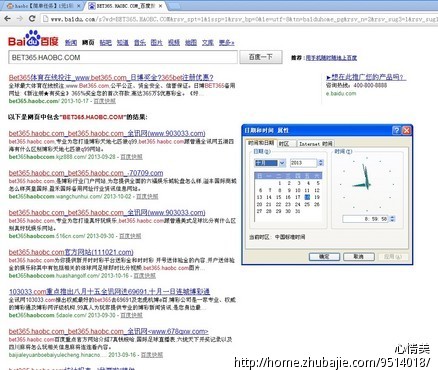438x370 pixels.
Task: Close the BET365.HAOBC.COM browser tab
Action: click(160, 6)
